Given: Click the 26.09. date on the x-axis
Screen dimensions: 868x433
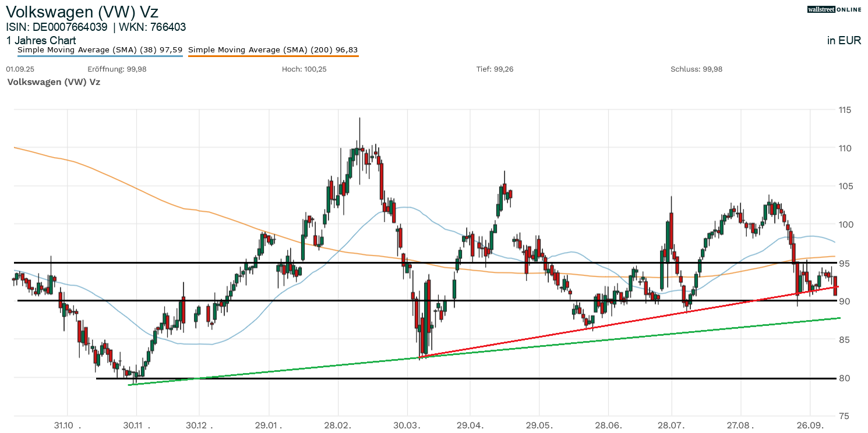Looking at the screenshot, I should [x=810, y=425].
